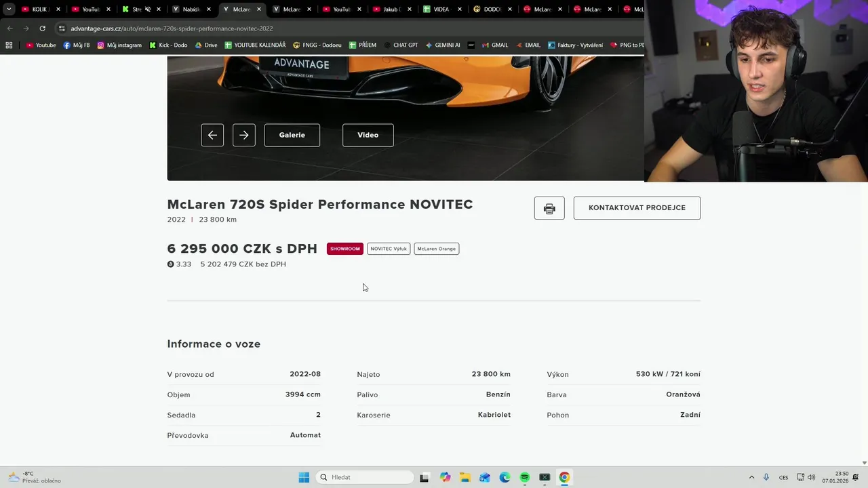
Task: Open the Windows Start menu
Action: pos(304,477)
